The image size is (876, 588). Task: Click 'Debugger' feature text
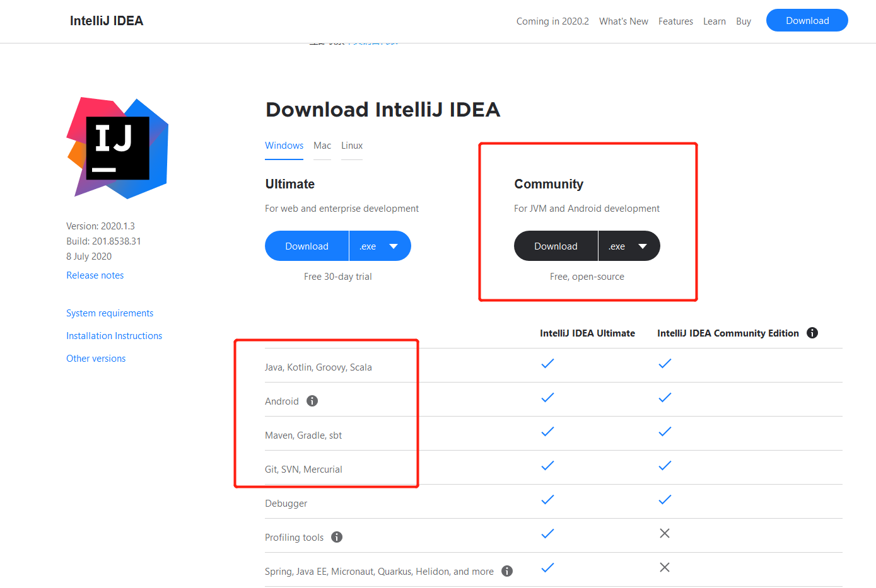(x=286, y=504)
